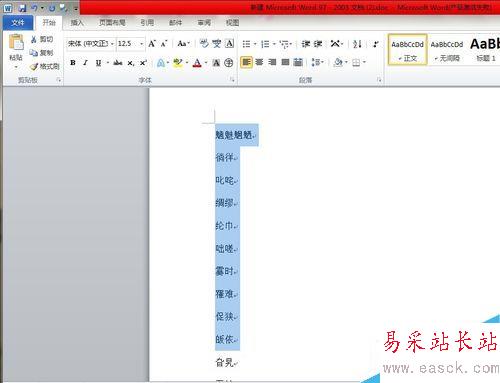Viewport: 500px width, 383px height.
Task: Expand the paste options arrow under 粘贴
Action: tap(16, 67)
